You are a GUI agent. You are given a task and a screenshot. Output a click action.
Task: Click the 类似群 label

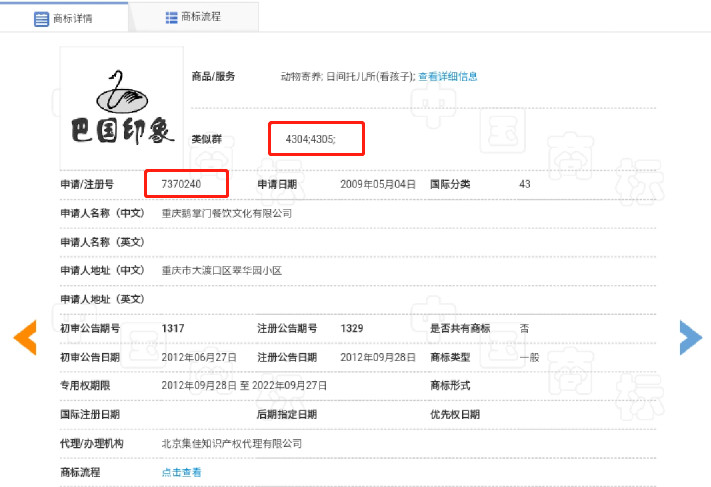pyautogui.click(x=207, y=139)
